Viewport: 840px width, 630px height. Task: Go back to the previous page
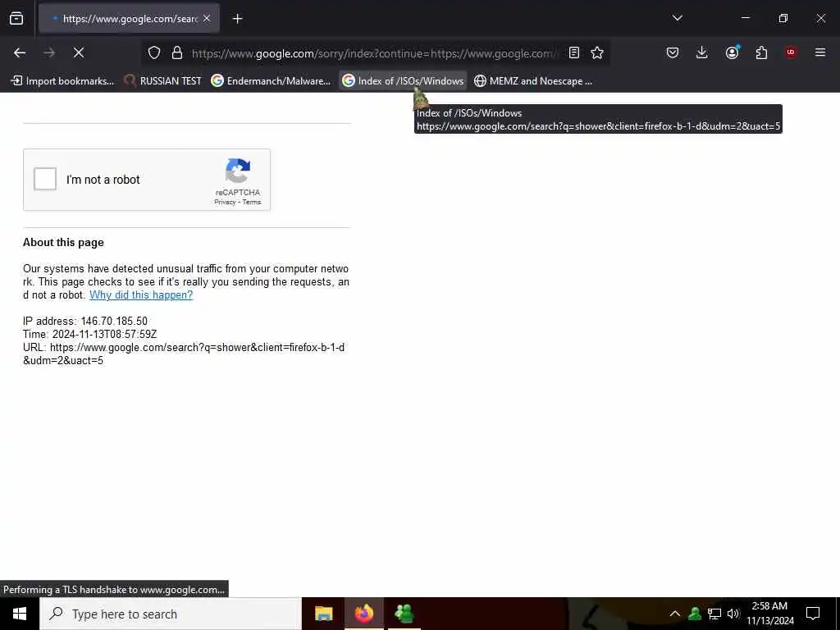coord(20,52)
